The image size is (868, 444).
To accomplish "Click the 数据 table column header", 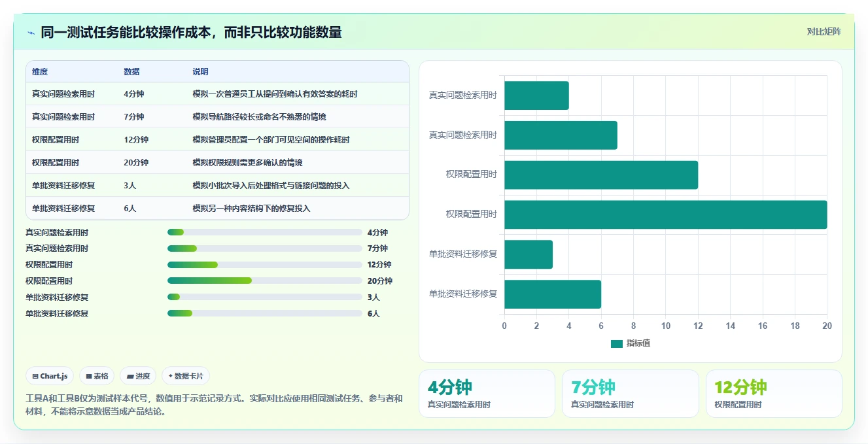I will [x=131, y=72].
